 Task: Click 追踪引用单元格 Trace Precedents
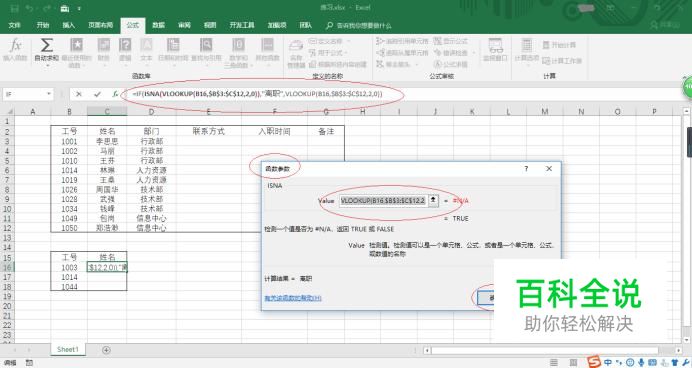click(402, 41)
